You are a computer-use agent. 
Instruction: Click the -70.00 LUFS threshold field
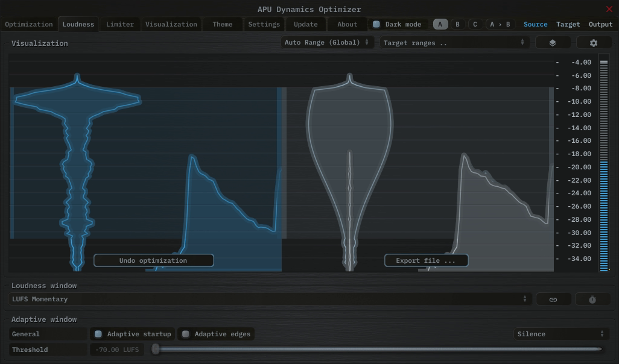(116, 350)
